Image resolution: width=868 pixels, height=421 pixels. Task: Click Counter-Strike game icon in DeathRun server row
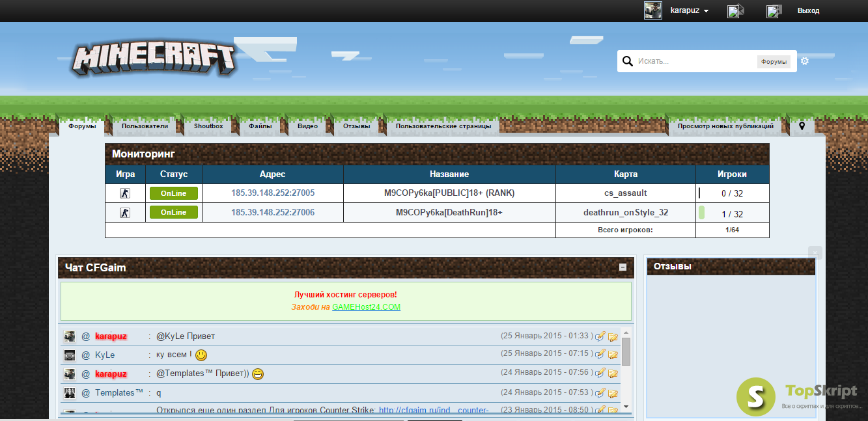click(125, 213)
